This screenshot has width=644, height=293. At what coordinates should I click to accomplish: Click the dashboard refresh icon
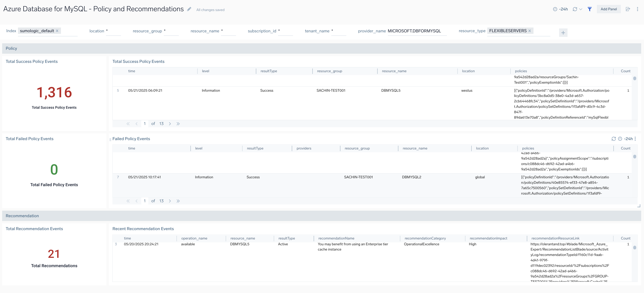point(575,9)
